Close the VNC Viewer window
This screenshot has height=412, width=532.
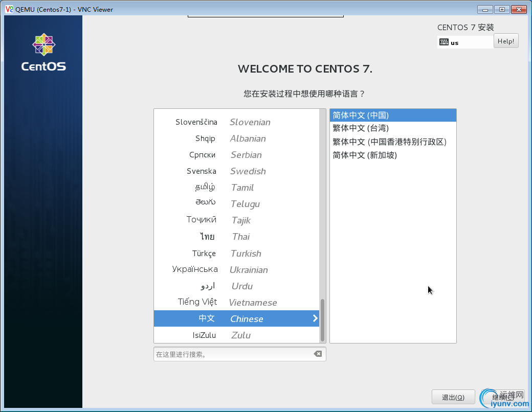point(519,10)
